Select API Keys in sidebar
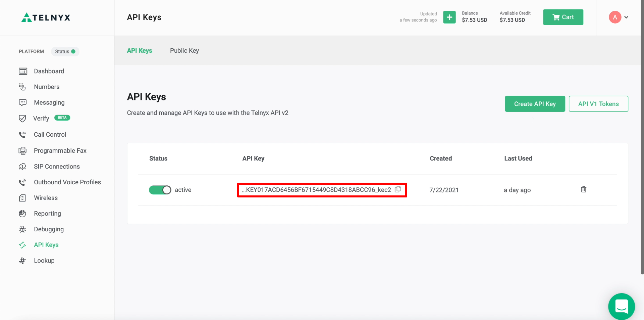 point(46,245)
